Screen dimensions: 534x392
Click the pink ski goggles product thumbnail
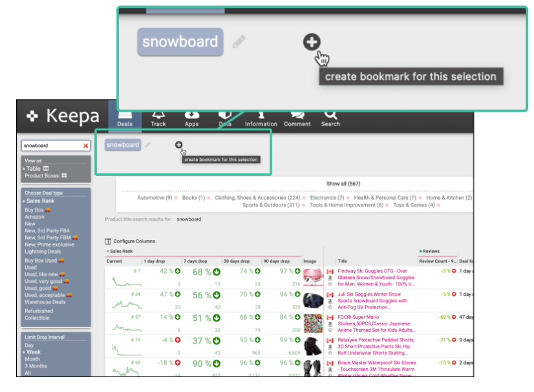tap(313, 277)
